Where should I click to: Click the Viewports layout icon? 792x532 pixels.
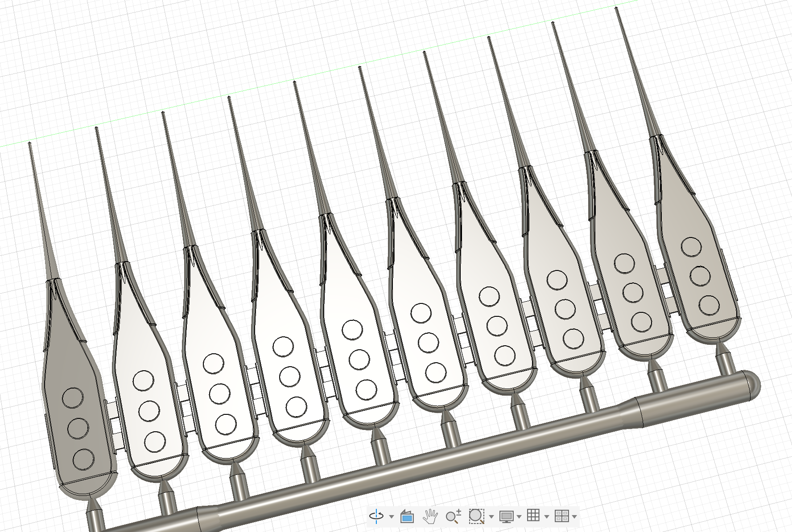click(561, 516)
